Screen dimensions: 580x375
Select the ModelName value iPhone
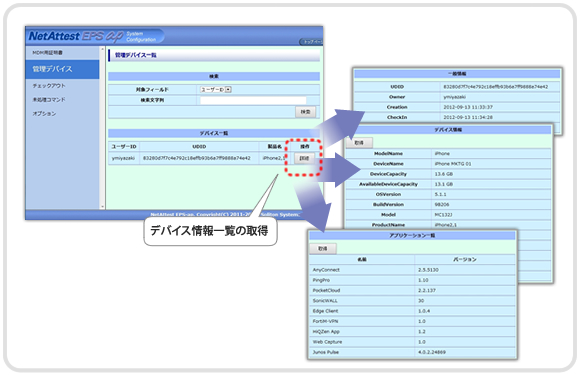[x=442, y=153]
